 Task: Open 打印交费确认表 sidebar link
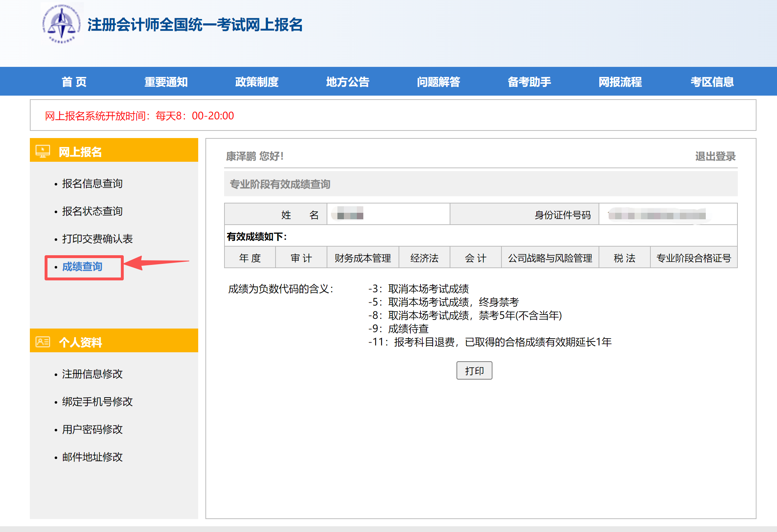pos(97,239)
